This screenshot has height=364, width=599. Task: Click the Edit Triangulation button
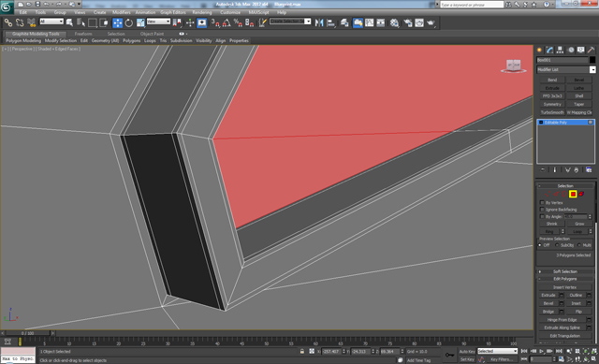[x=564, y=336]
